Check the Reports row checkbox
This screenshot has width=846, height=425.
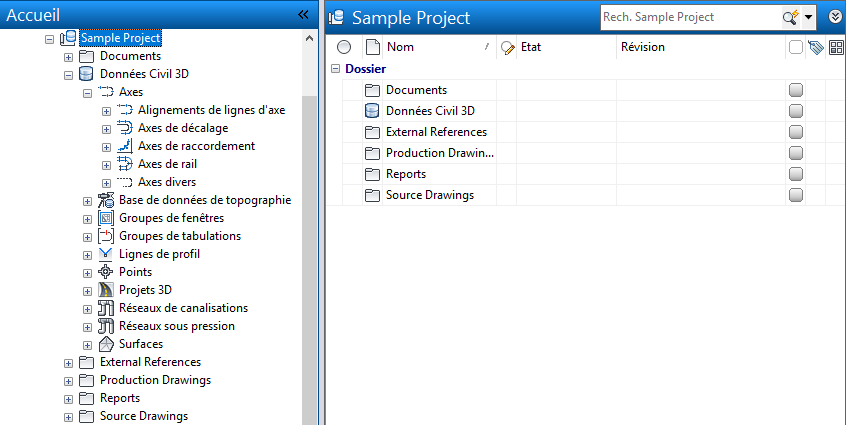point(796,174)
